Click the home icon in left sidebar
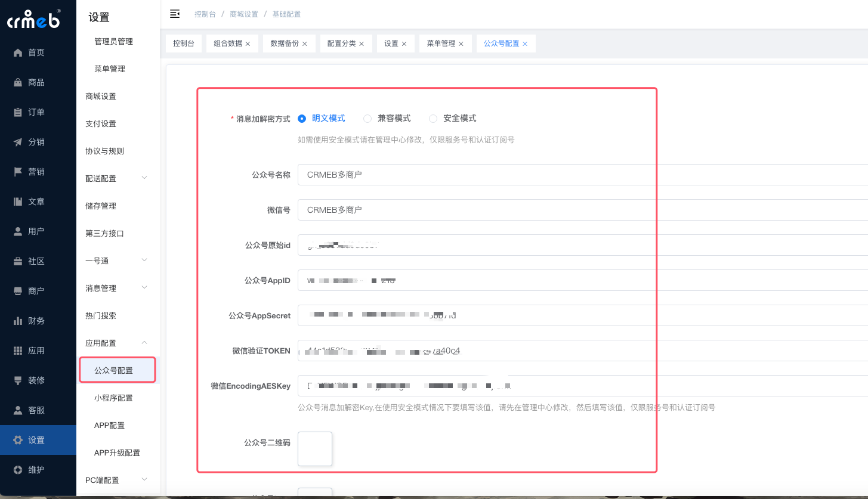The image size is (868, 499). click(x=18, y=52)
